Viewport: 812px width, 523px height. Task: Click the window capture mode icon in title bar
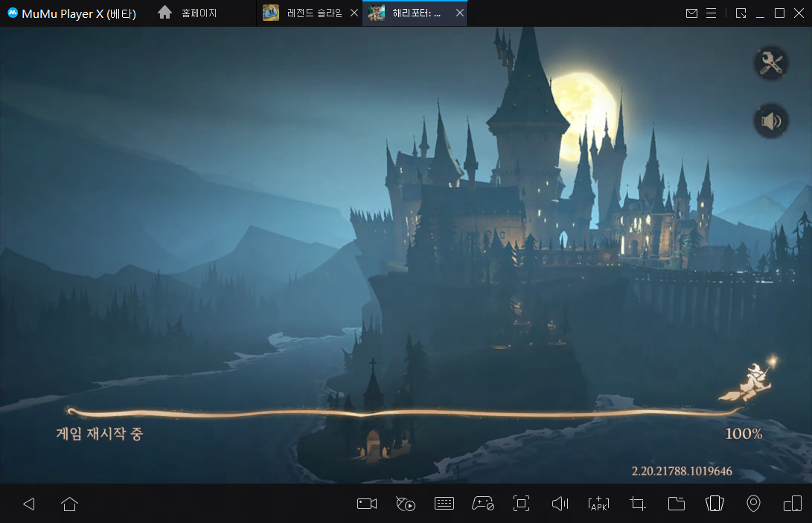[x=741, y=13]
